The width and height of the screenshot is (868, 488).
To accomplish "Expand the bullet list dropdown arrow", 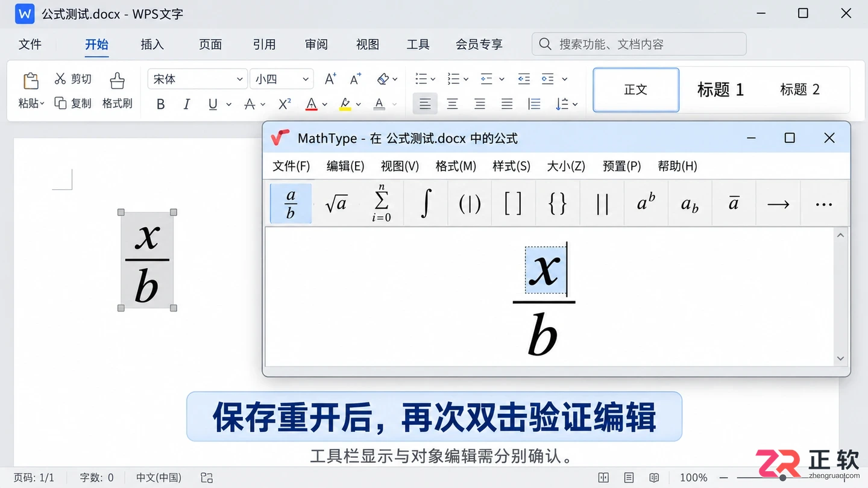I will pos(433,79).
